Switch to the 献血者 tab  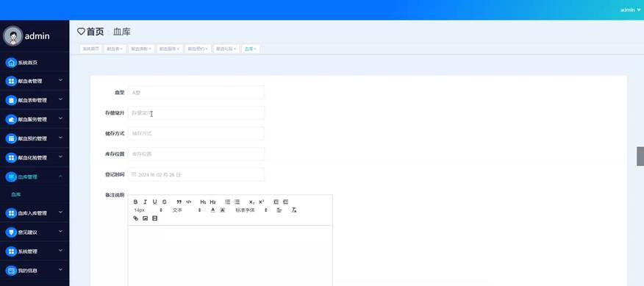115,49
